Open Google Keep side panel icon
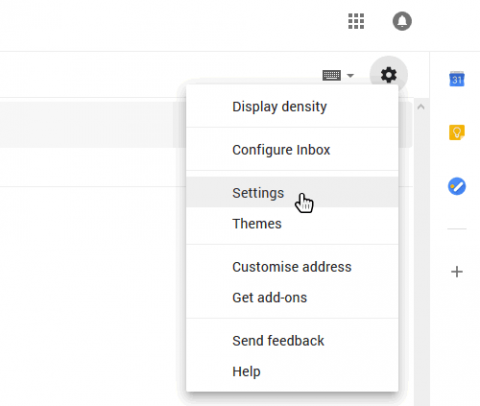Screen dimensions: 480x406 point(457,132)
